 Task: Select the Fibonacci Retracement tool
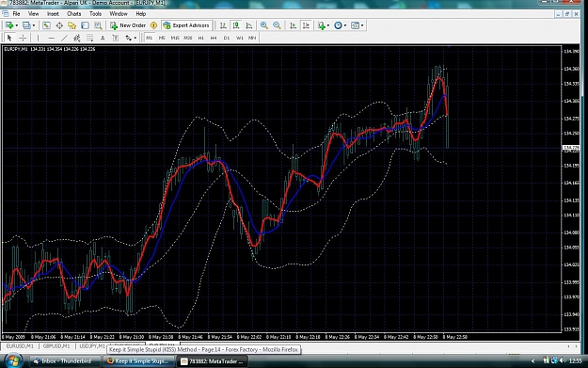pos(89,38)
